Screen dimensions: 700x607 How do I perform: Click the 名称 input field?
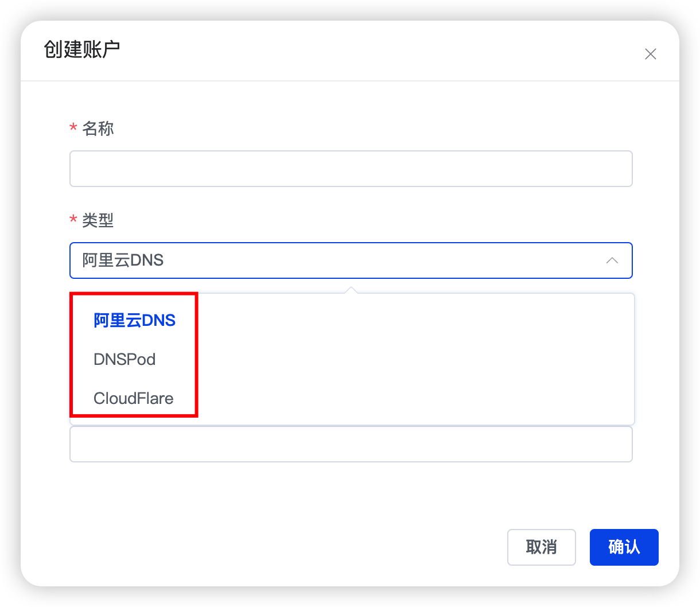351,168
